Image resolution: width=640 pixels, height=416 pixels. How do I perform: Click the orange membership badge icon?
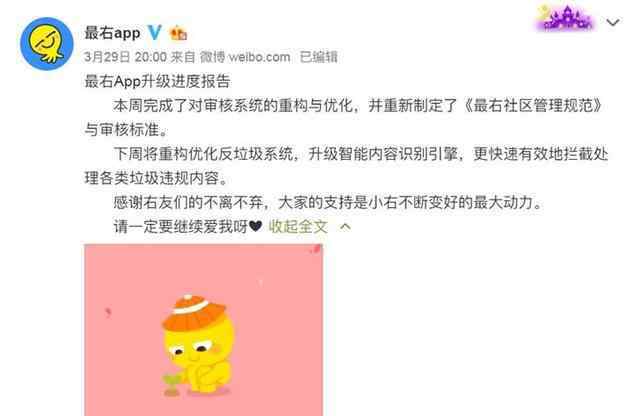pos(178,33)
